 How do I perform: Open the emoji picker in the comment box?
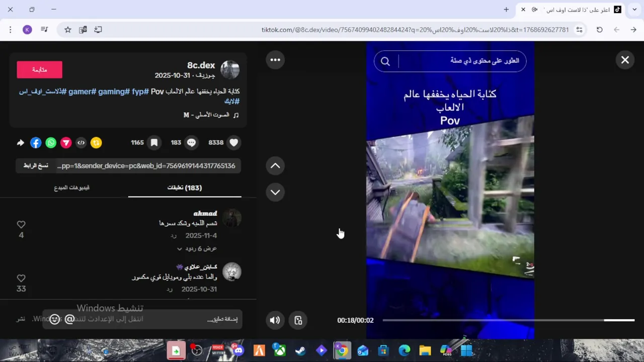tap(55, 319)
